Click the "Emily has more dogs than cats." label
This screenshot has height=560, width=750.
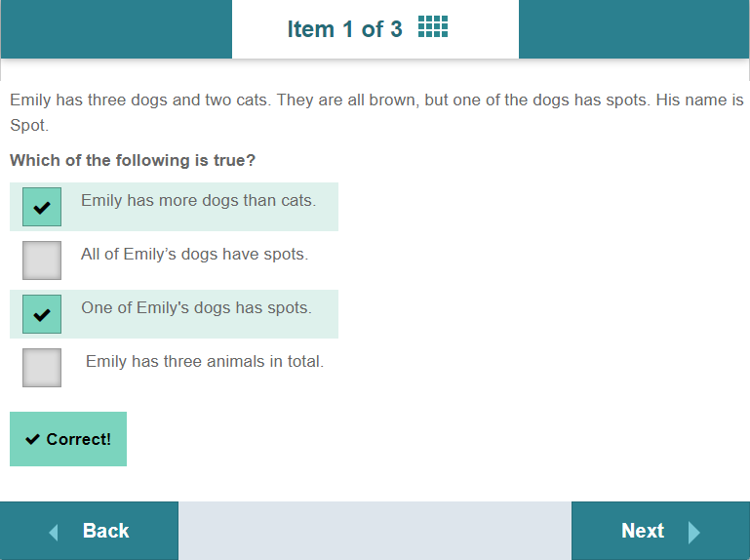tap(198, 201)
